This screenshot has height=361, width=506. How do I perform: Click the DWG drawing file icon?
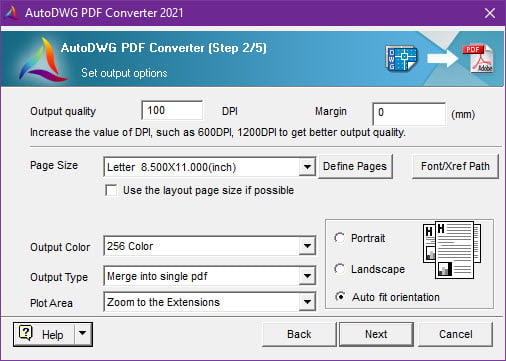click(402, 58)
